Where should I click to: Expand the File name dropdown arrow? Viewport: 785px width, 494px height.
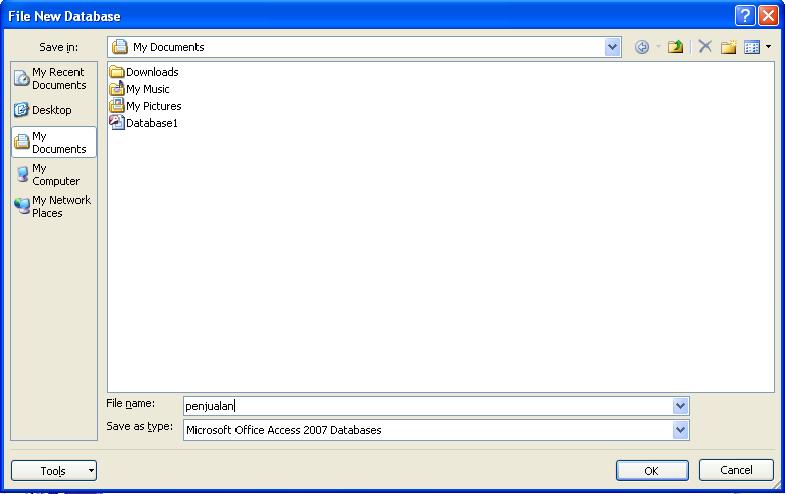click(x=680, y=406)
